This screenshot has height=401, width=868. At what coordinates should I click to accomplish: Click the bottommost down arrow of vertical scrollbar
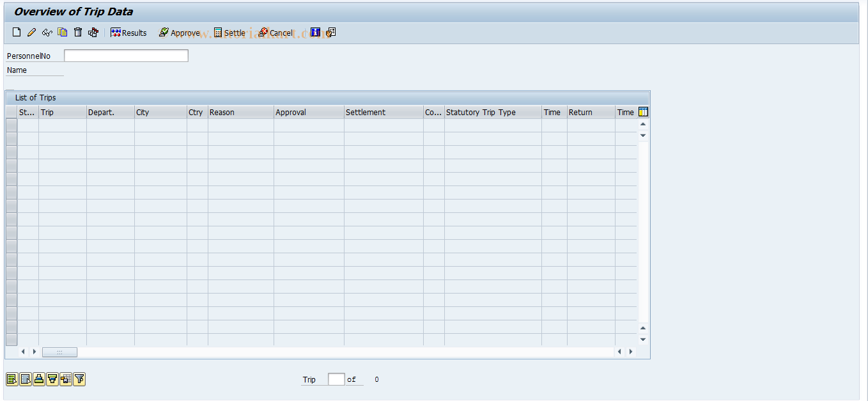tap(643, 340)
